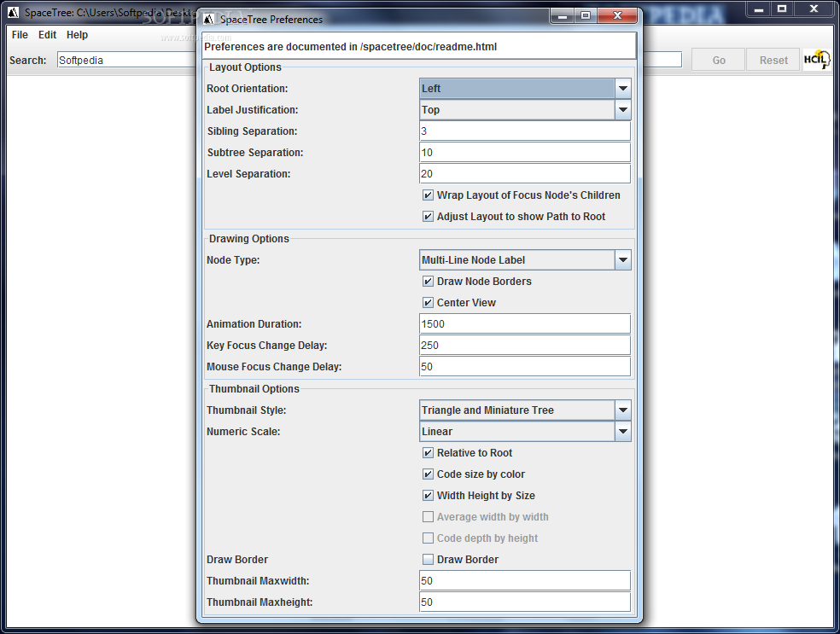Click the readme.html documentation note text
Image resolution: width=840 pixels, height=634 pixels.
tap(350, 47)
